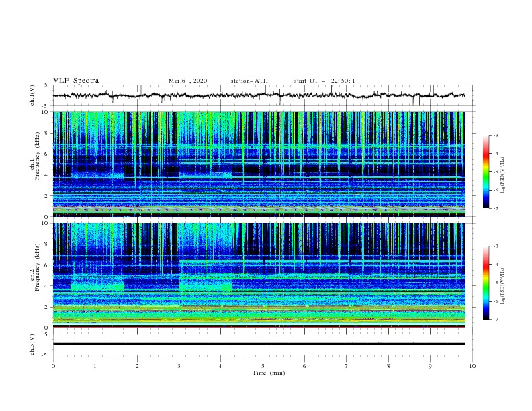532x411 pixels.
Task: Click the "4" tick on the time axis
Action: click(x=220, y=366)
